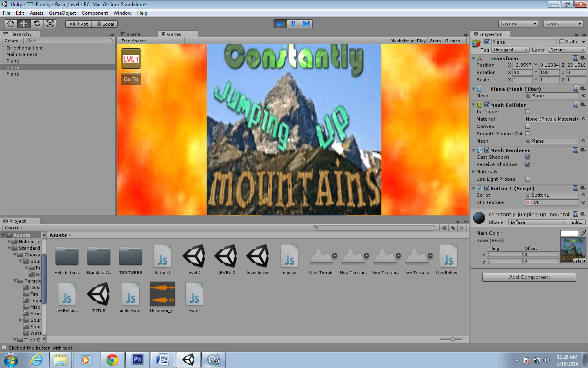Open Mesh Collider help icon
Image resolution: width=588 pixels, height=368 pixels.
pyautogui.click(x=575, y=105)
